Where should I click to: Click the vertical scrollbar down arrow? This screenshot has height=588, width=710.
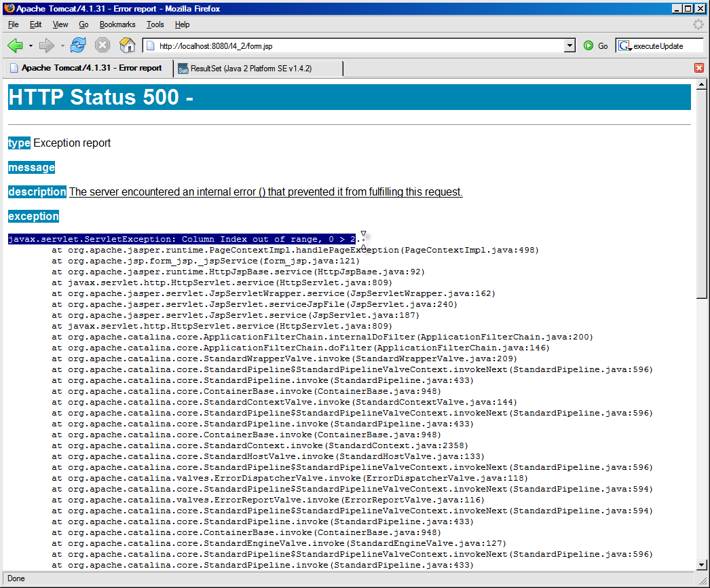(x=702, y=565)
